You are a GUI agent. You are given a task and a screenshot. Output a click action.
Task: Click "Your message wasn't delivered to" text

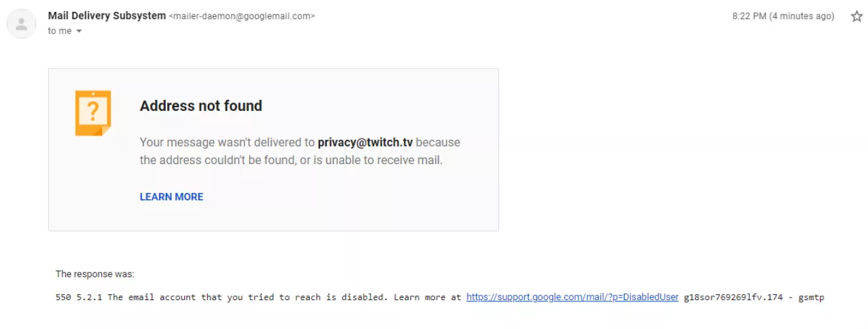(227, 143)
